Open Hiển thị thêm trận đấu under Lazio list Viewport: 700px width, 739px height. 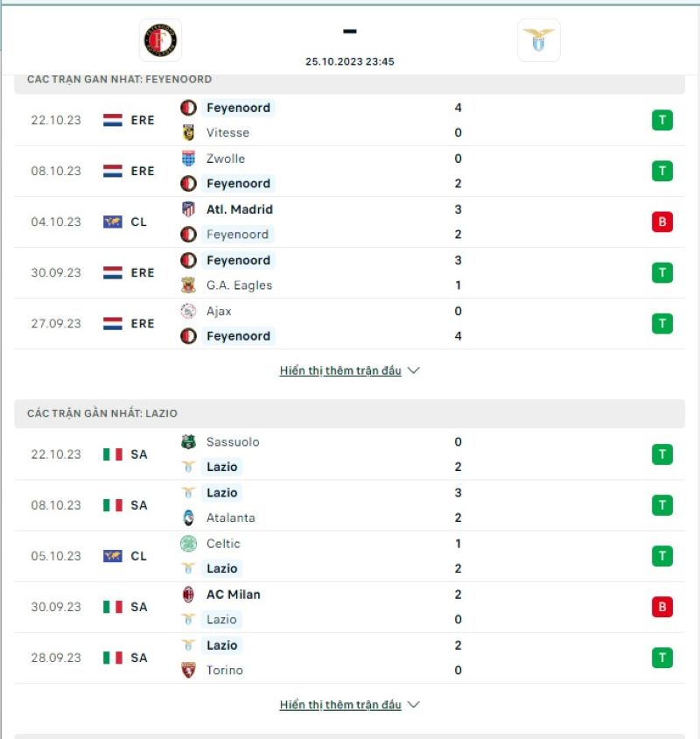(342, 704)
